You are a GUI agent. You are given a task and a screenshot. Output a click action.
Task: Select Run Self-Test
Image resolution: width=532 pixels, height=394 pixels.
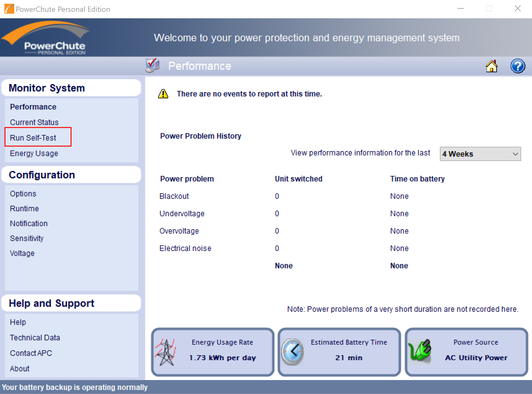pyautogui.click(x=33, y=138)
